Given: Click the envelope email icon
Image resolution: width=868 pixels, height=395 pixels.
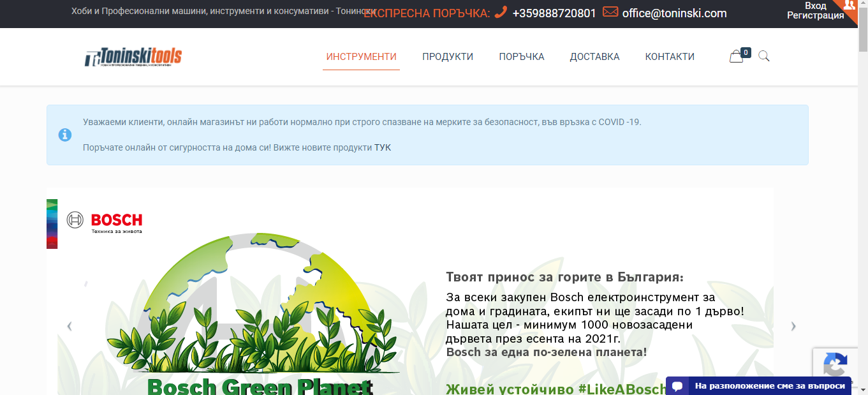Looking at the screenshot, I should [x=610, y=12].
